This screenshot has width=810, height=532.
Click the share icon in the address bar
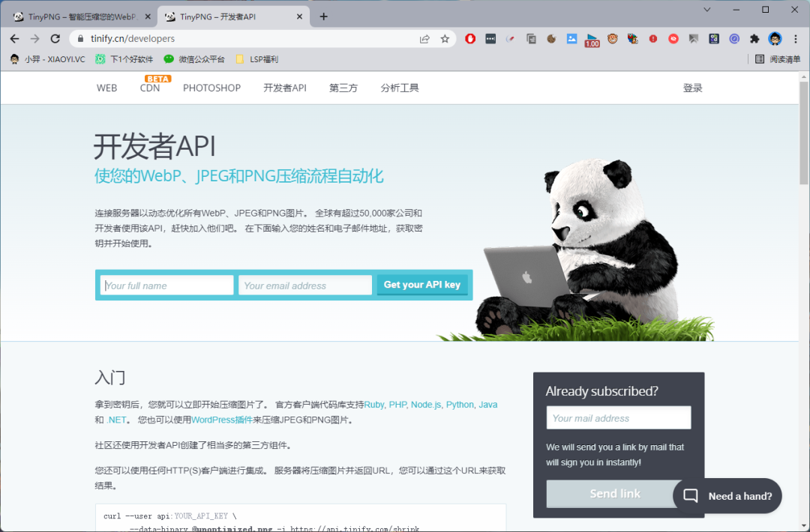coord(424,38)
